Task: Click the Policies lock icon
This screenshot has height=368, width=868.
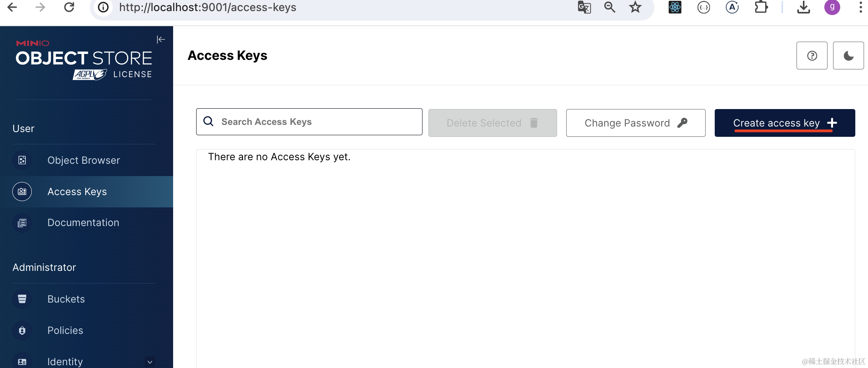Action: pos(22,330)
